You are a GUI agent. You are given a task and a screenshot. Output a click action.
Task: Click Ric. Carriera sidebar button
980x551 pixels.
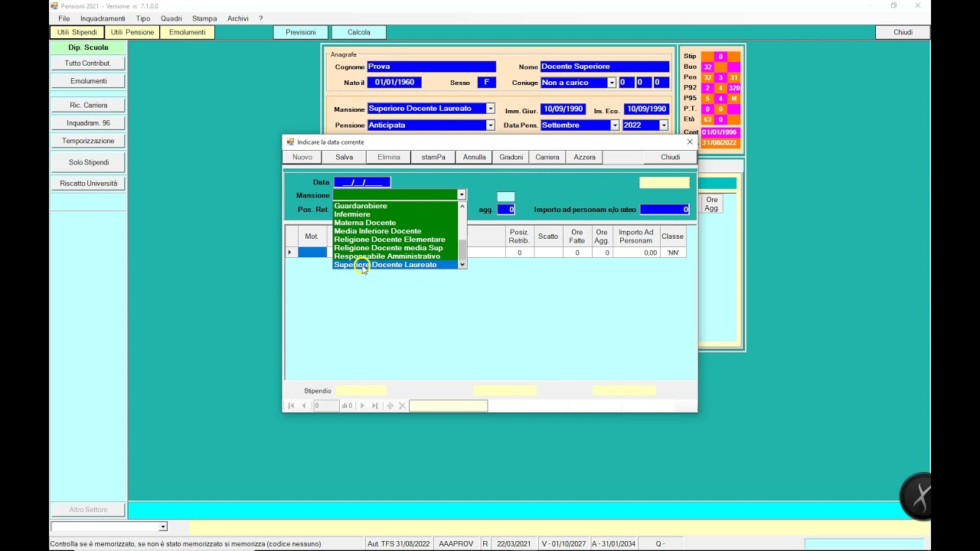88,105
